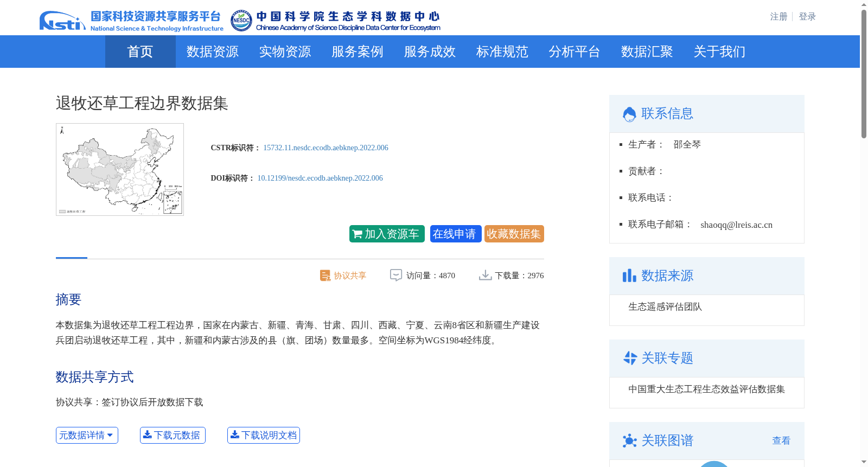Image resolution: width=868 pixels, height=467 pixels.
Task: Click download icon in 下载说明文档 button
Action: tap(235, 434)
